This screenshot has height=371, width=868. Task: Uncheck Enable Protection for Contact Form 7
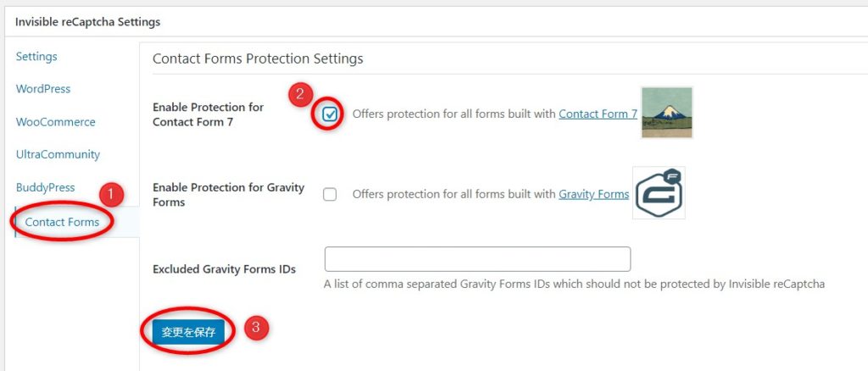coord(330,114)
